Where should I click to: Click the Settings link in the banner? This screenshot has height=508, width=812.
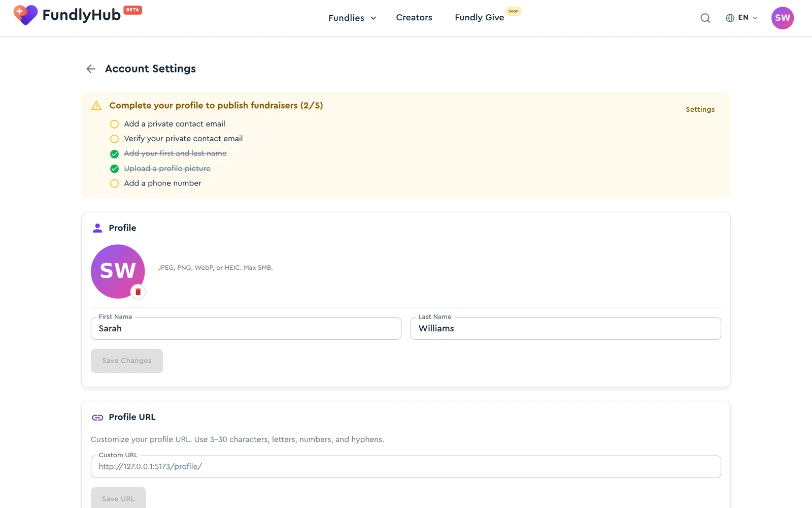pos(700,109)
